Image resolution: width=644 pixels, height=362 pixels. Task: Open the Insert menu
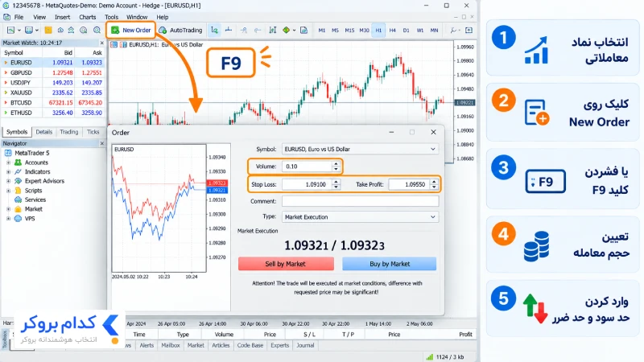pos(63,17)
